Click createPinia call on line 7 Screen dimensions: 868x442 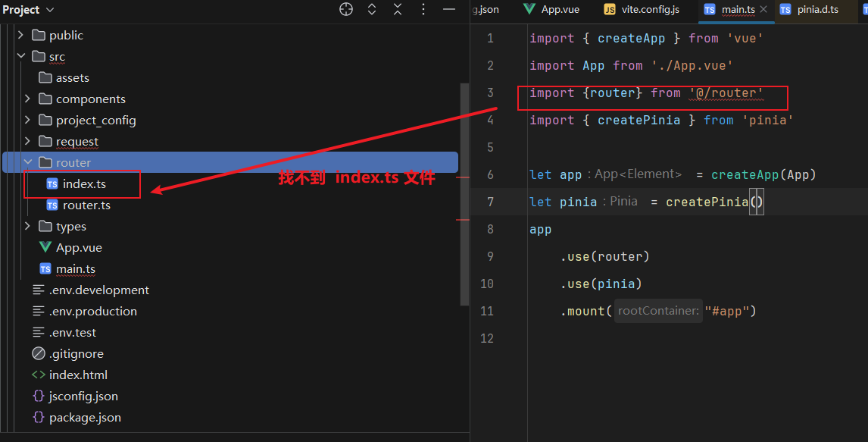[714, 202]
